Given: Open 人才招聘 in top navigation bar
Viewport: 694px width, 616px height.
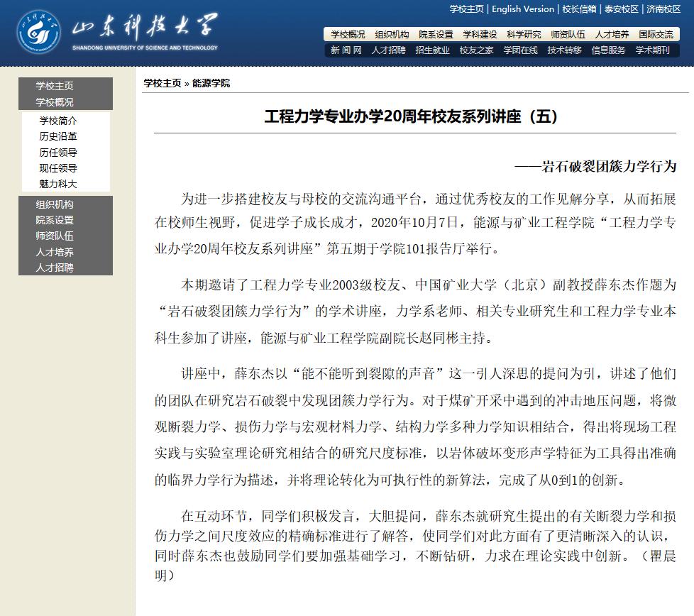Looking at the screenshot, I should click(x=388, y=50).
